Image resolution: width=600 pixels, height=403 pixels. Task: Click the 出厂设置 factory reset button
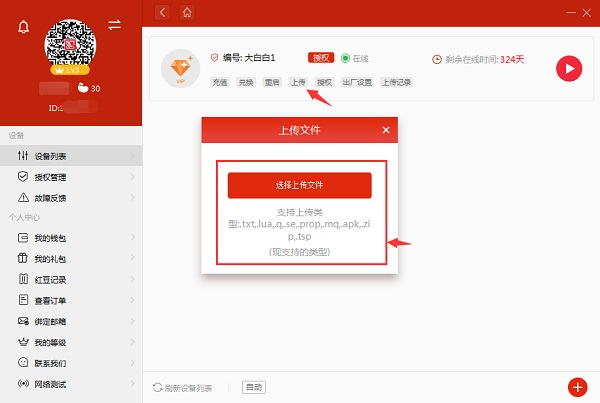pos(357,82)
